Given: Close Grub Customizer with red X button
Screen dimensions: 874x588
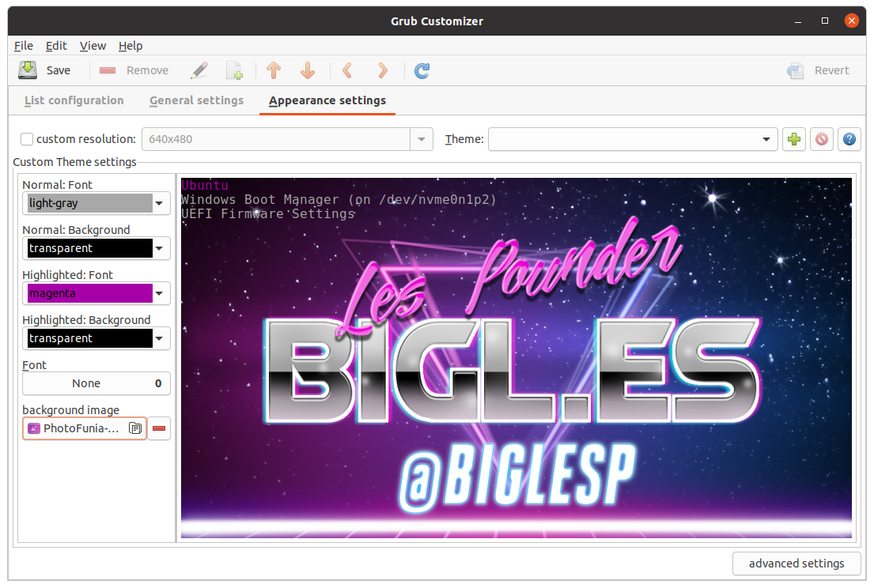Looking at the screenshot, I should 851,21.
